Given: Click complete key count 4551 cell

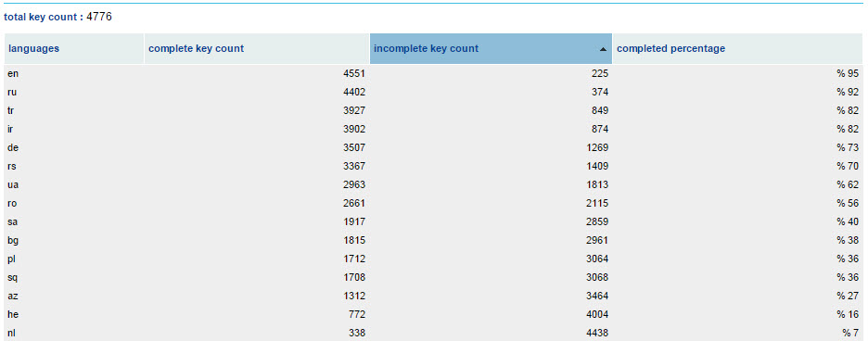Looking at the screenshot, I should (x=257, y=73).
